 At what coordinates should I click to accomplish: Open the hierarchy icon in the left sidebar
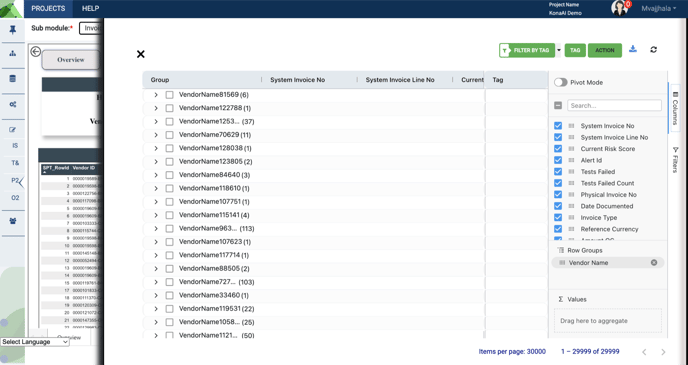(13, 54)
